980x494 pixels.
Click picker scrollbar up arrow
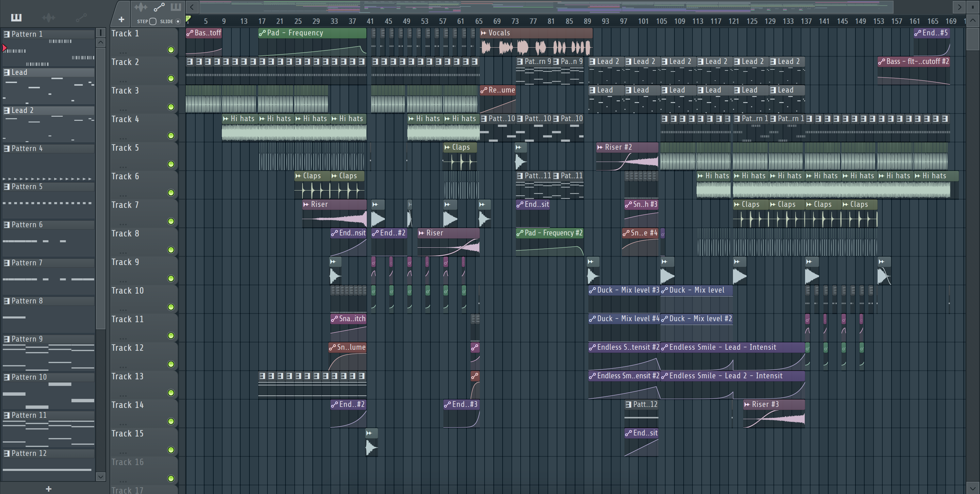tap(100, 43)
